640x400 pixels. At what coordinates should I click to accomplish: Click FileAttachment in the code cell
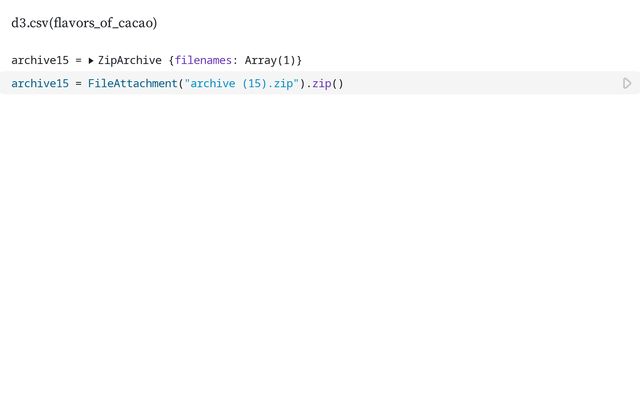(x=131, y=83)
